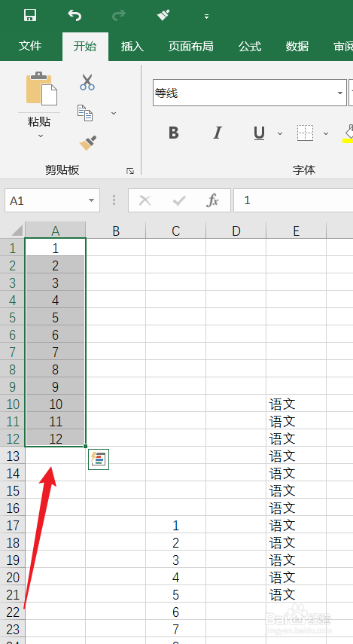The width and height of the screenshot is (353, 644).
Task: Open the 等线 font name dropdown
Action: (x=340, y=93)
